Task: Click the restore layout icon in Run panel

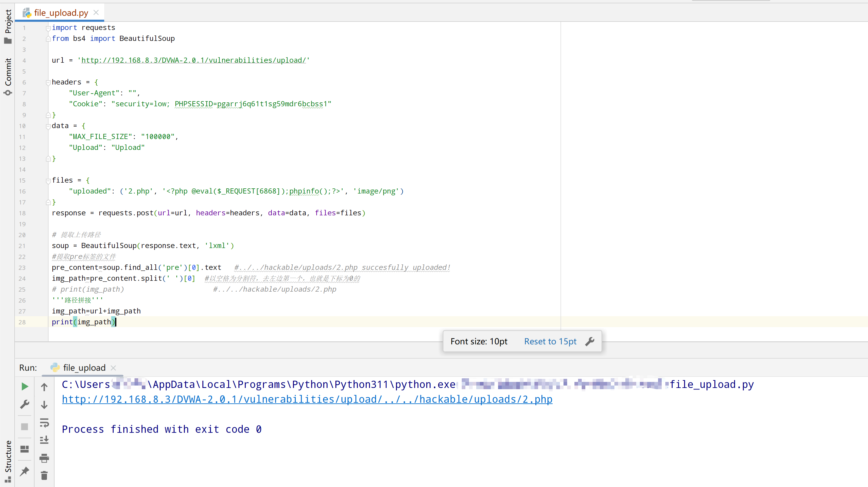Action: 25,449
